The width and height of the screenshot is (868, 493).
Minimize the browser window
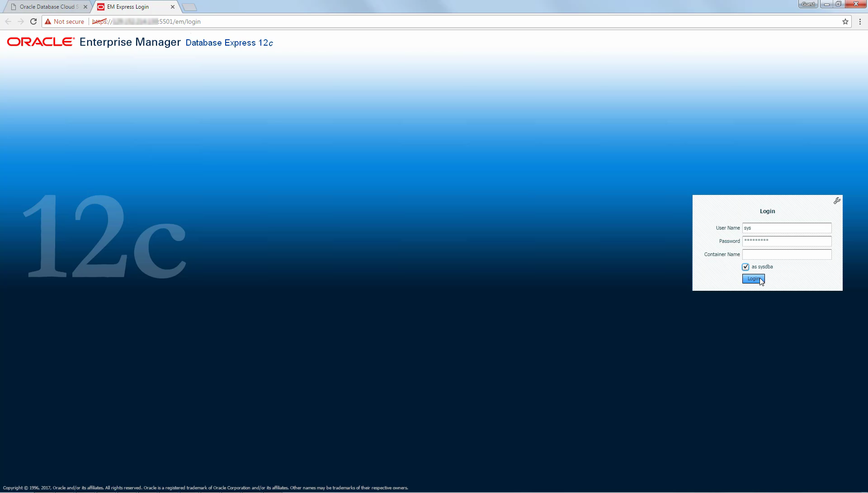pos(826,4)
